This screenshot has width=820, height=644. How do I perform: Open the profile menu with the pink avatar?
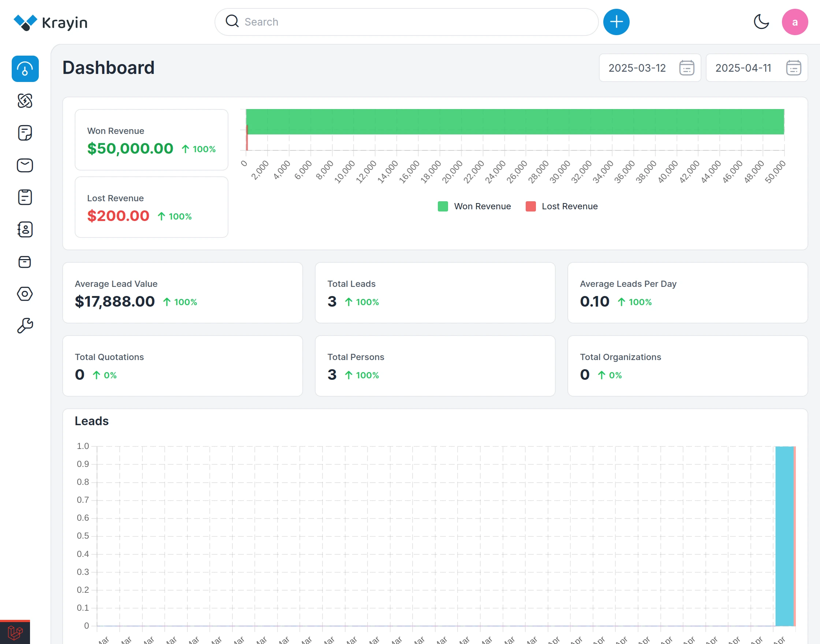tap(795, 22)
